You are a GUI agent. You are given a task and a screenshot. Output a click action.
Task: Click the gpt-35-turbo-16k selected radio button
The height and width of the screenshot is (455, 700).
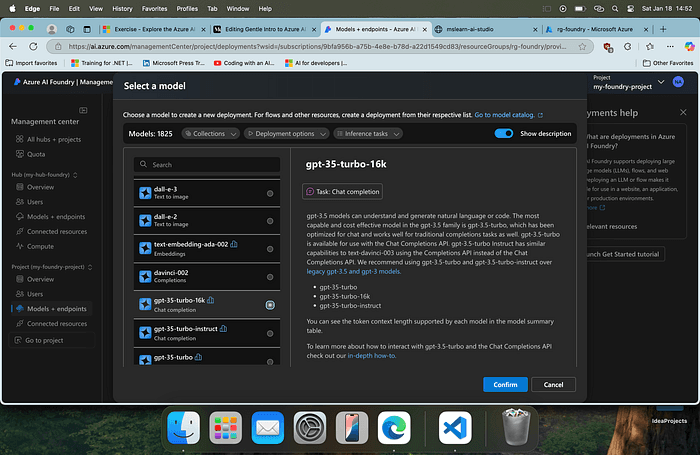(270, 305)
